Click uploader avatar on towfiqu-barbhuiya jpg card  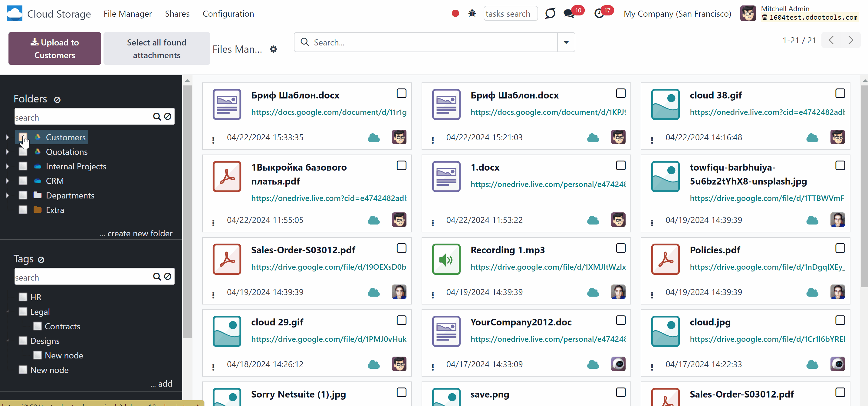pyautogui.click(x=838, y=220)
